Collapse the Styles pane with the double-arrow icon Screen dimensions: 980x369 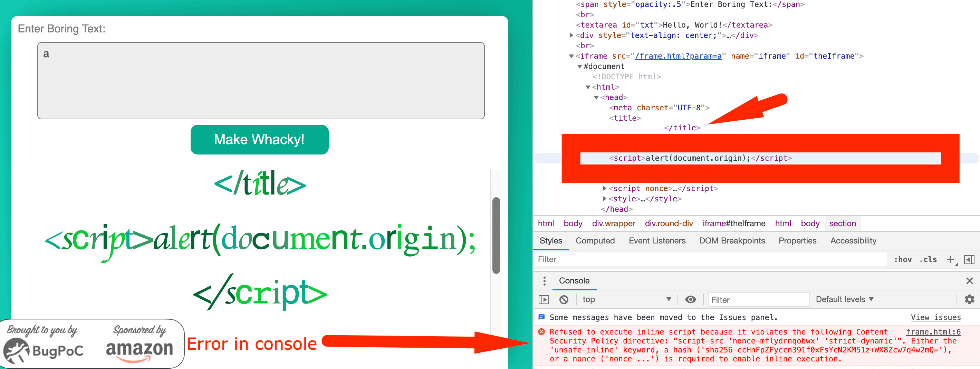(x=969, y=259)
